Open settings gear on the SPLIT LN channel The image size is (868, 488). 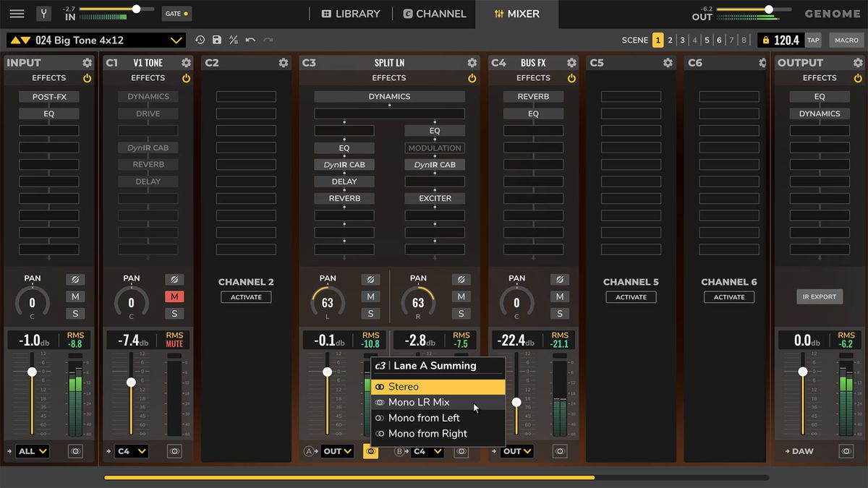[x=471, y=63]
